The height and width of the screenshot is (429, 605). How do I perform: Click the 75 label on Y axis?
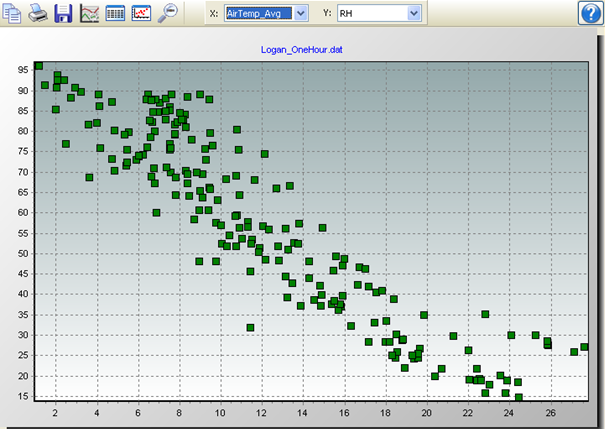click(23, 151)
